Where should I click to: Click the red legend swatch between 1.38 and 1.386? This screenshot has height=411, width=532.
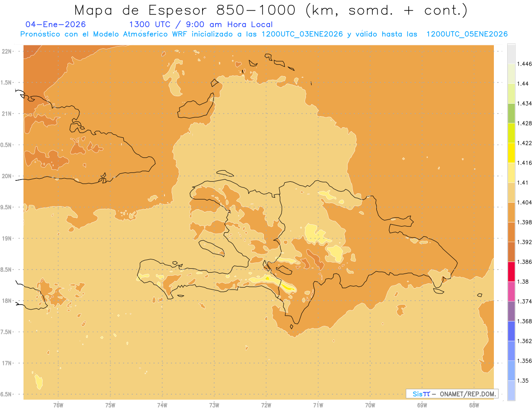511,271
